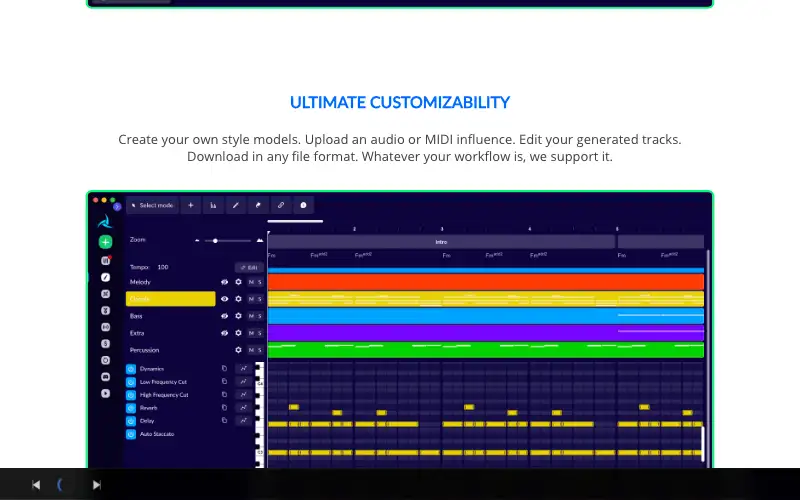Click the Ultimate Customizability heading
800x500 pixels.
click(x=400, y=103)
